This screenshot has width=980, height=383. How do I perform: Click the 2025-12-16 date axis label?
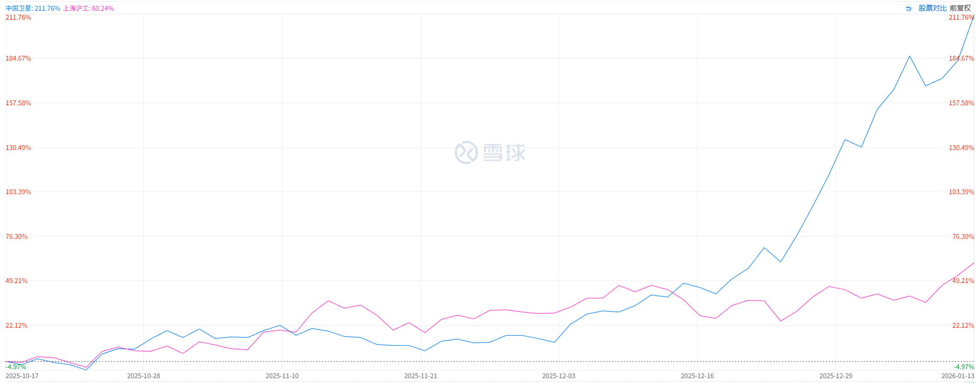[x=697, y=376]
